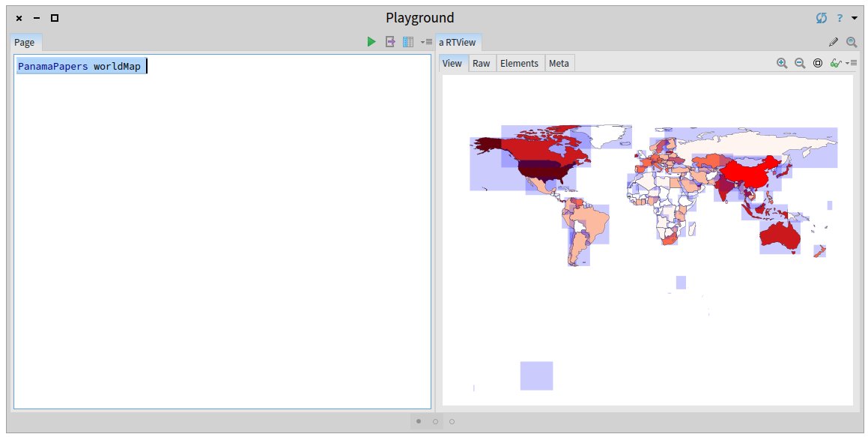
Task: Open the Meta tab
Action: pos(559,64)
